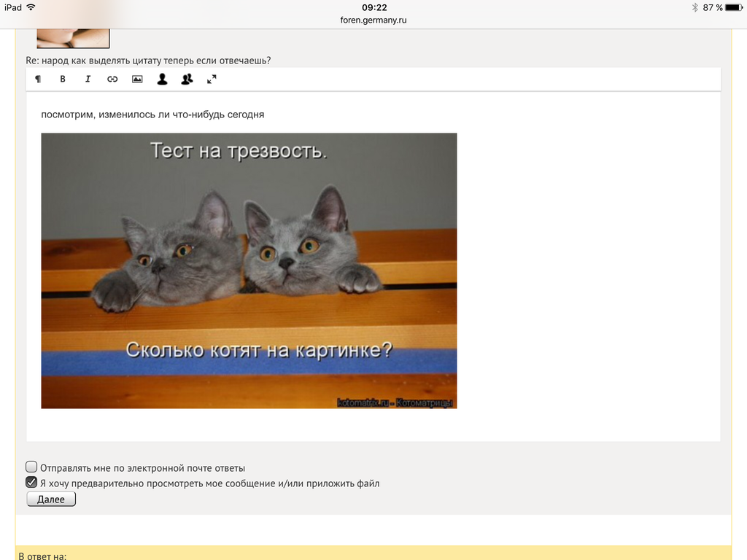Screen dimensions: 747x560
Task: Click the insert image icon
Action: click(137, 79)
